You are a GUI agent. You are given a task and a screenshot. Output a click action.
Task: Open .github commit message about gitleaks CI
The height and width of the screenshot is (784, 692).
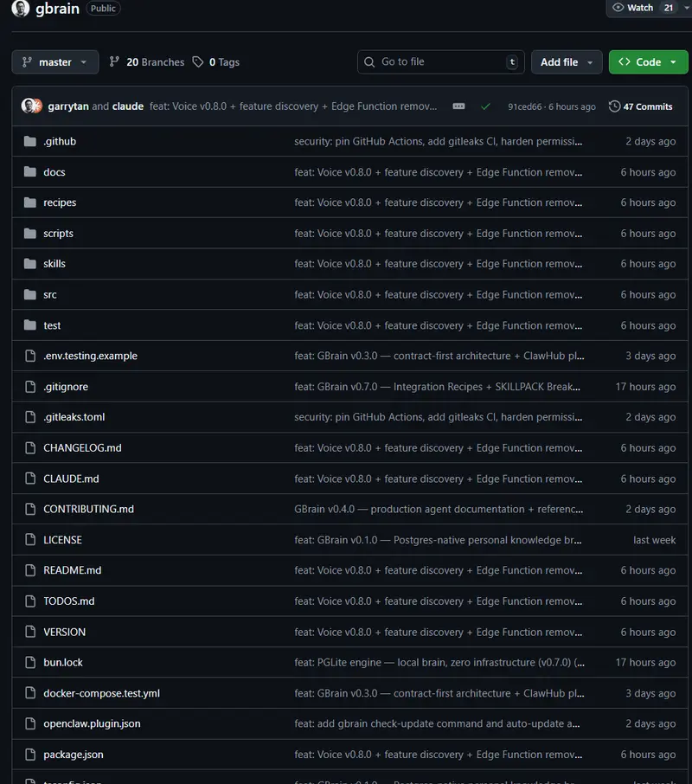439,142
